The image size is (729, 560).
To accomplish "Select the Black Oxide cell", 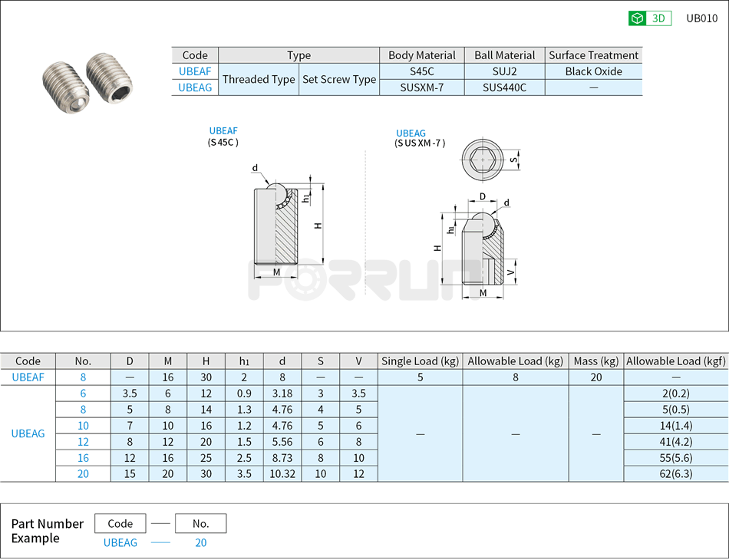I will coord(594,71).
